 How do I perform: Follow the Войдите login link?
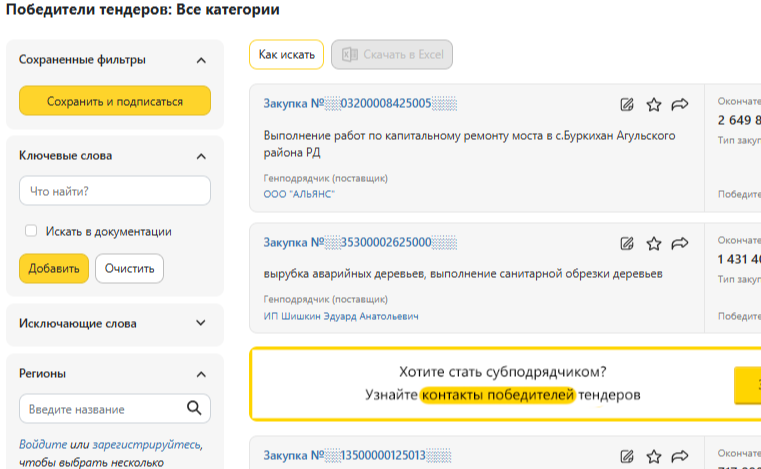tap(43, 444)
